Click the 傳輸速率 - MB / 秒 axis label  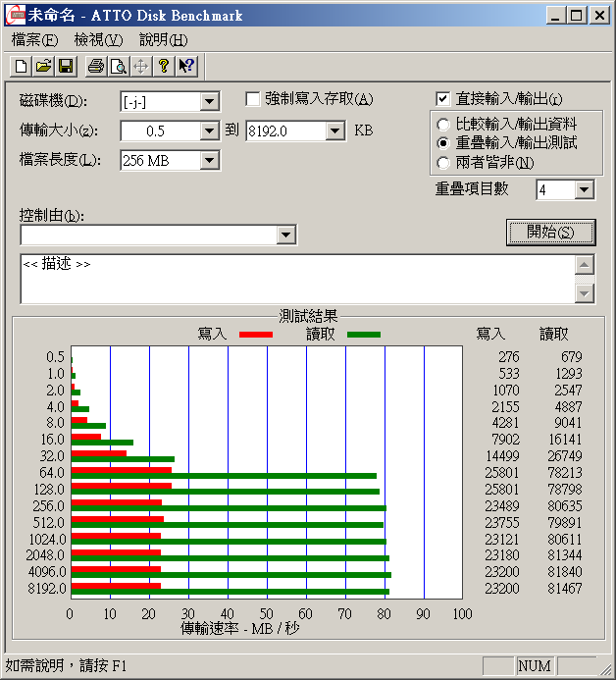click(239, 628)
